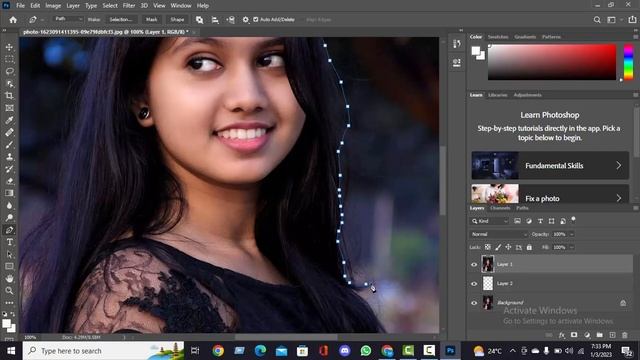Create new fill or adjustment layer icon
640x360 pixels.
pyautogui.click(x=587, y=335)
